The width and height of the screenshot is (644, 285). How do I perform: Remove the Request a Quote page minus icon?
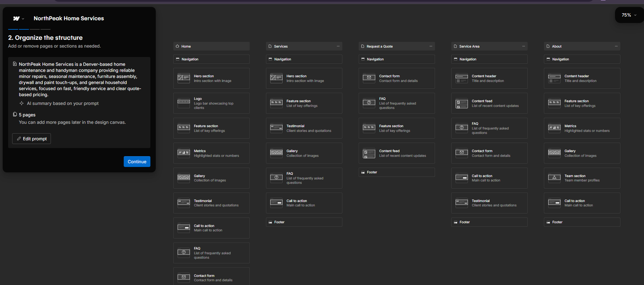point(431,46)
